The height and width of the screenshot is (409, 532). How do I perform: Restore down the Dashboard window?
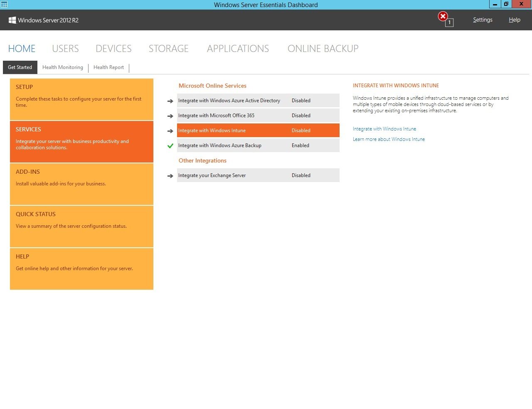coord(506,4)
